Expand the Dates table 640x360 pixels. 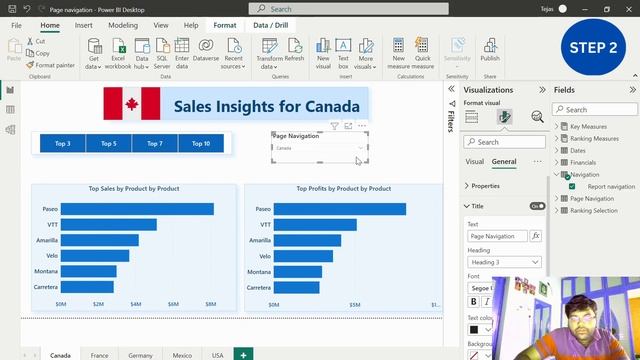coord(556,150)
